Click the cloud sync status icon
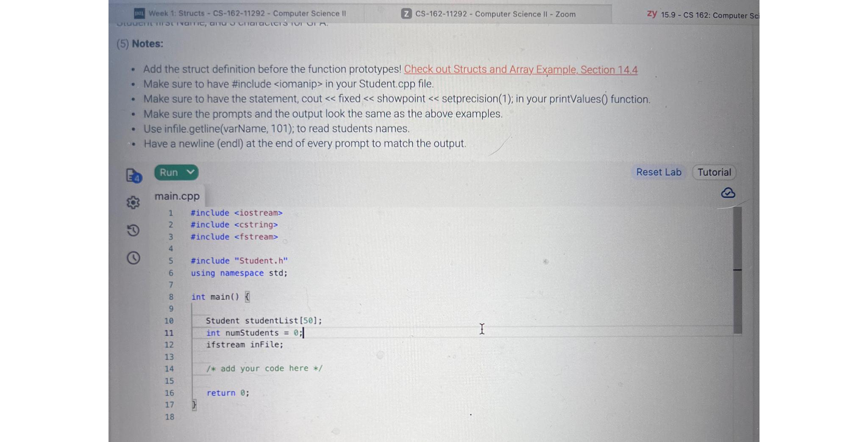Image resolution: width=868 pixels, height=442 pixels. click(728, 193)
